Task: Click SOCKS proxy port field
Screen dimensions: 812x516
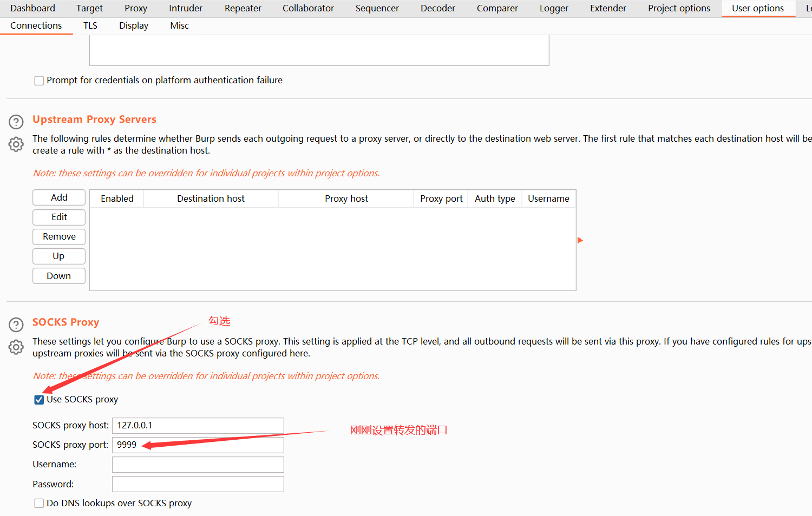Action: [198, 445]
